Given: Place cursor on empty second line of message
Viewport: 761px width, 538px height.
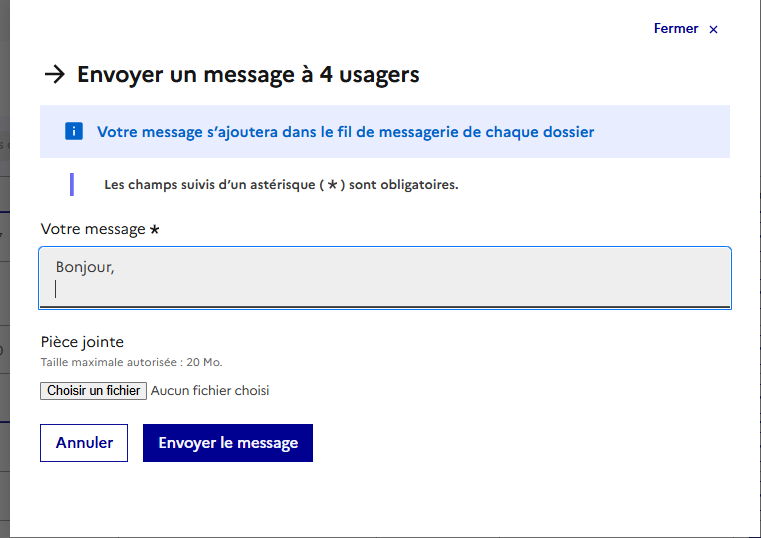Looking at the screenshot, I should pos(200,290).
